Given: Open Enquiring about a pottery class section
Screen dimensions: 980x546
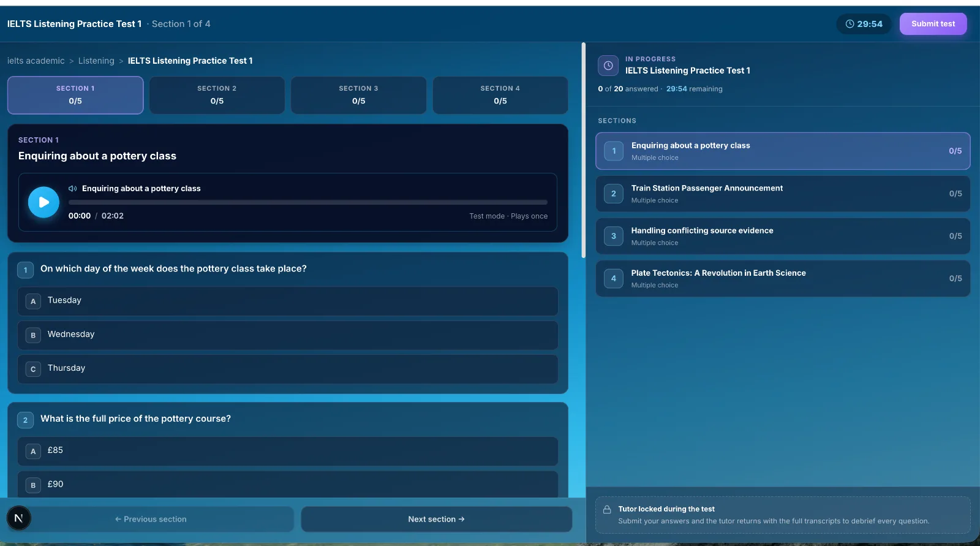Looking at the screenshot, I should [x=783, y=151].
